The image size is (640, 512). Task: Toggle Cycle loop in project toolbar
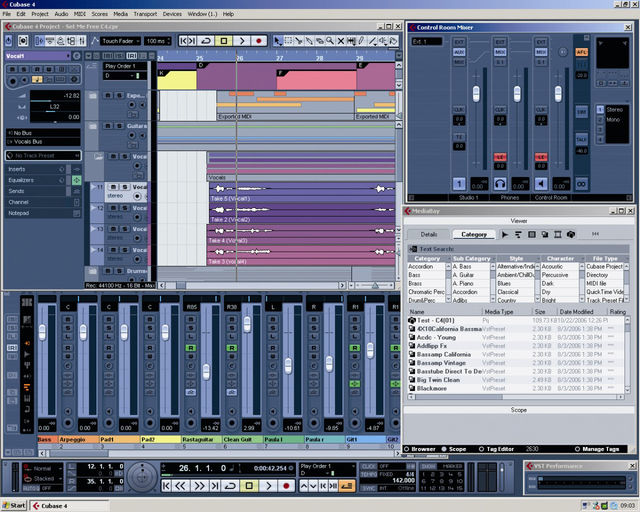point(206,41)
